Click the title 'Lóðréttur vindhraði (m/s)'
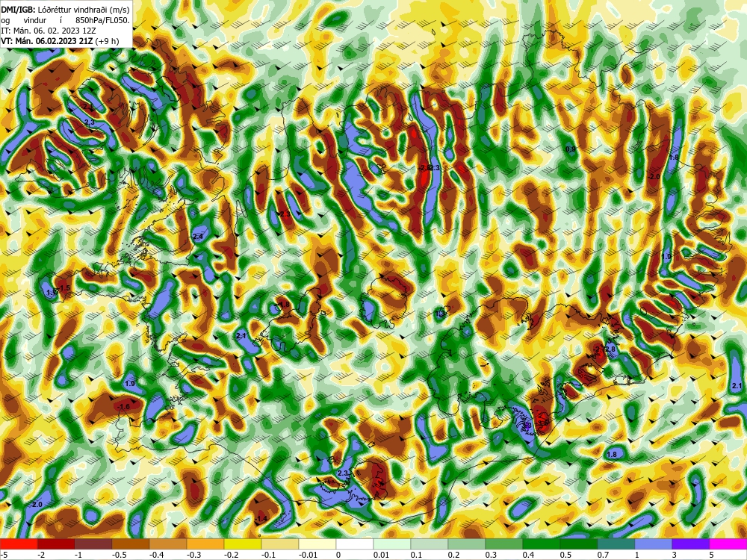 84,10
